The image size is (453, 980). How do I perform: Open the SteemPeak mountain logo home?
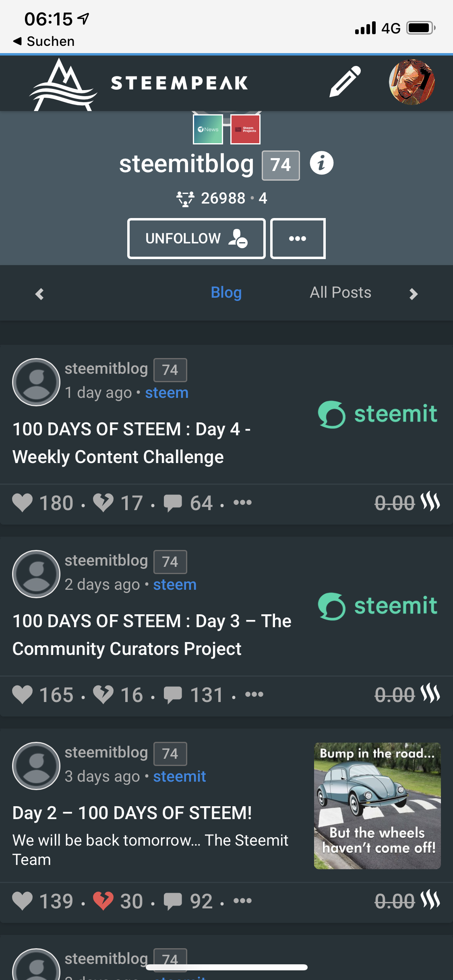pos(63,84)
